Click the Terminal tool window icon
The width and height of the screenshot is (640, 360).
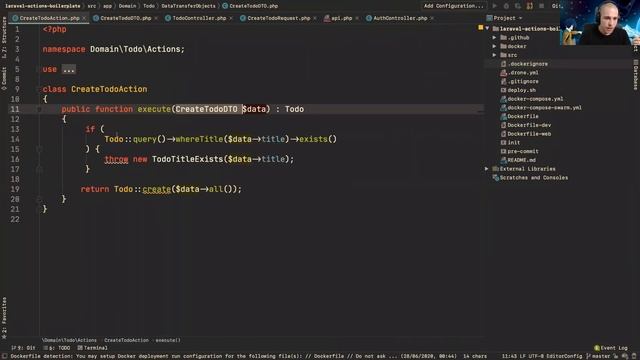pyautogui.click(x=80, y=348)
